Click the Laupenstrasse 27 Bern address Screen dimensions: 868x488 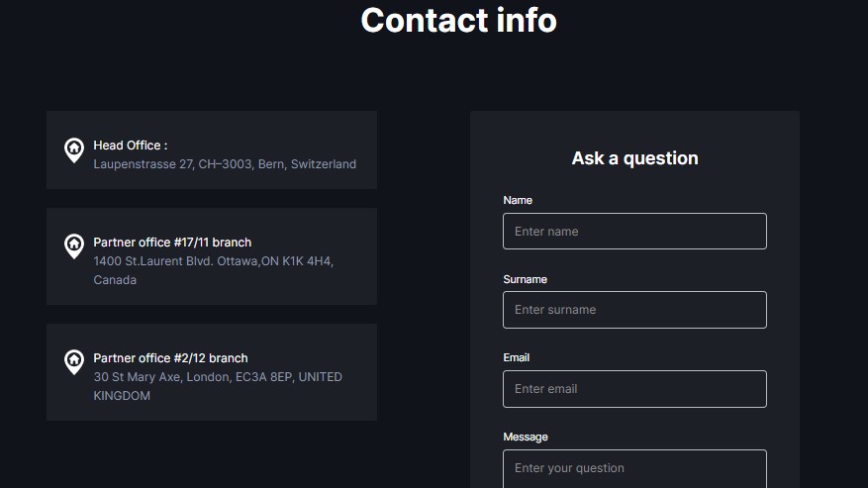pos(225,164)
